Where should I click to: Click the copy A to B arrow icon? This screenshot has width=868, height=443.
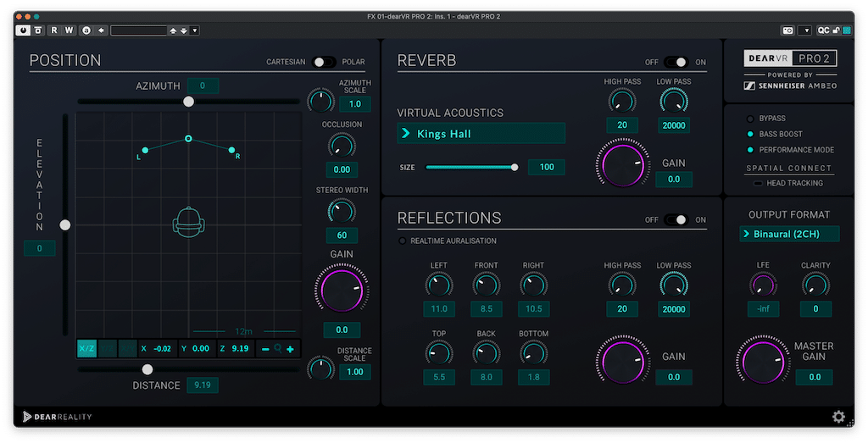[101, 30]
